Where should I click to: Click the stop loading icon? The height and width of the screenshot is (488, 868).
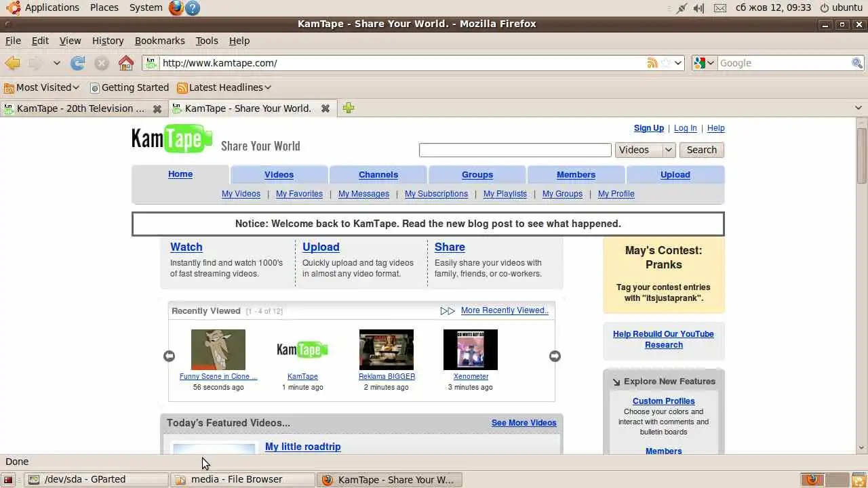(102, 63)
